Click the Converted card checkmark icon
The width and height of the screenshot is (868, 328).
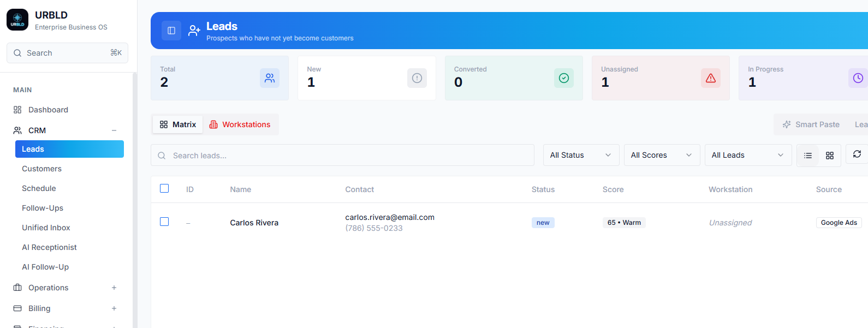coord(564,78)
